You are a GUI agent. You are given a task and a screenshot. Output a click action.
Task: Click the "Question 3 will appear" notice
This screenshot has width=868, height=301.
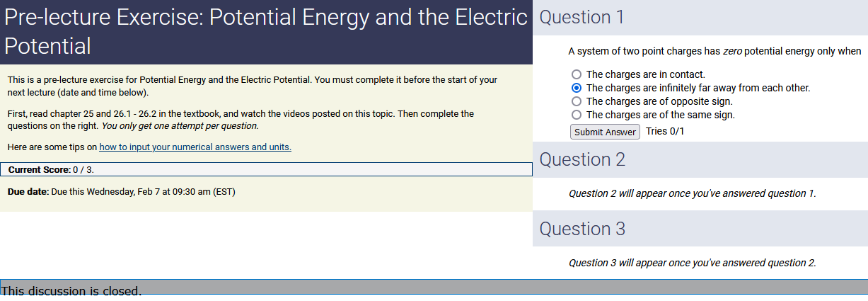(692, 263)
